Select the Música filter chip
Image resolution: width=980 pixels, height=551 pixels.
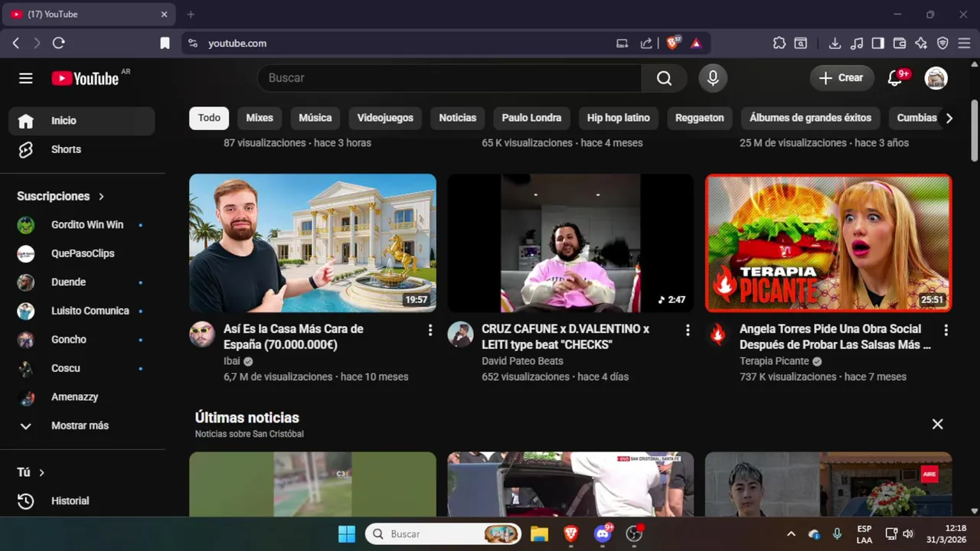click(x=315, y=118)
